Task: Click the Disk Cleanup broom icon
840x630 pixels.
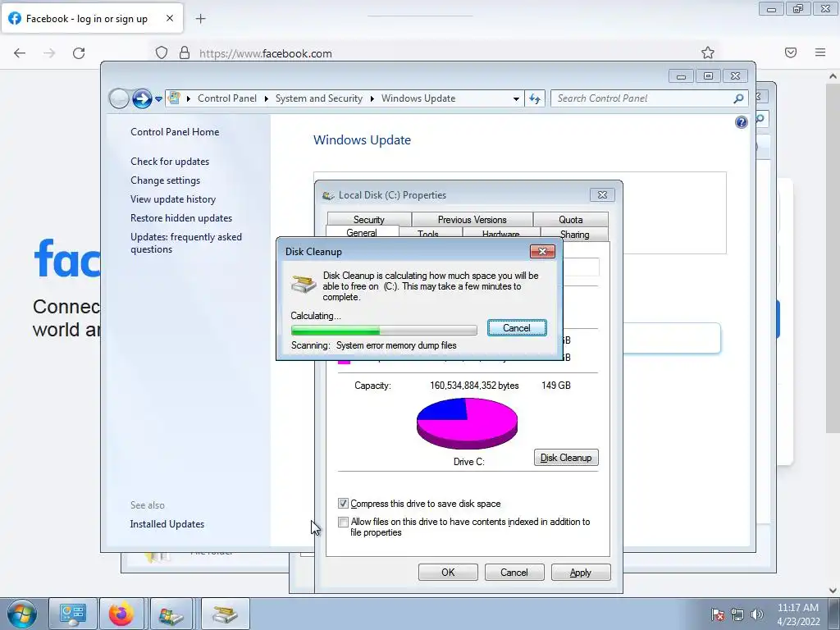Action: pyautogui.click(x=304, y=283)
